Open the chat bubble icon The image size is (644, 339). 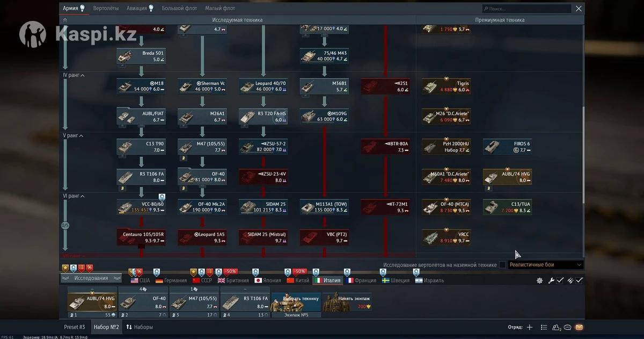point(568,327)
